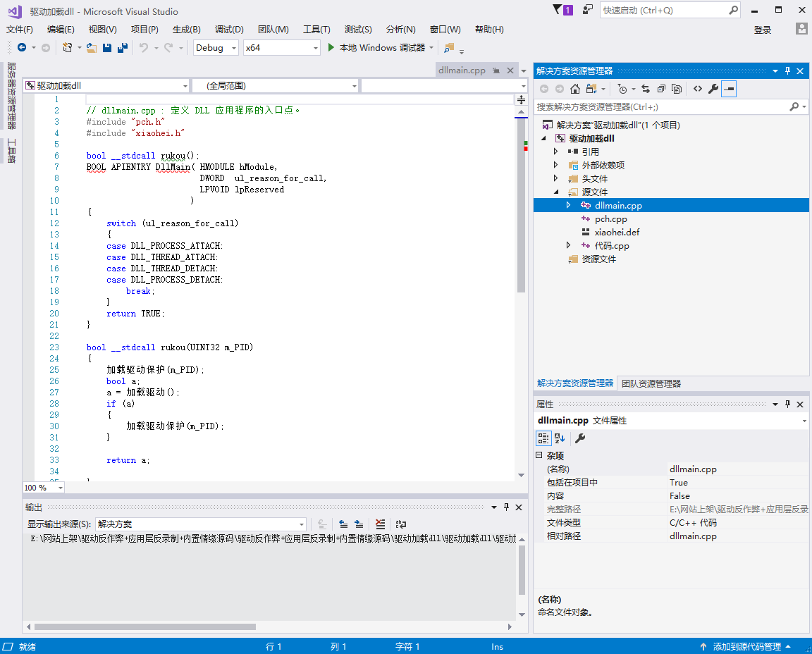Toggle categorized view in Properties panel
Screen dimensions: 812x654
coord(543,438)
